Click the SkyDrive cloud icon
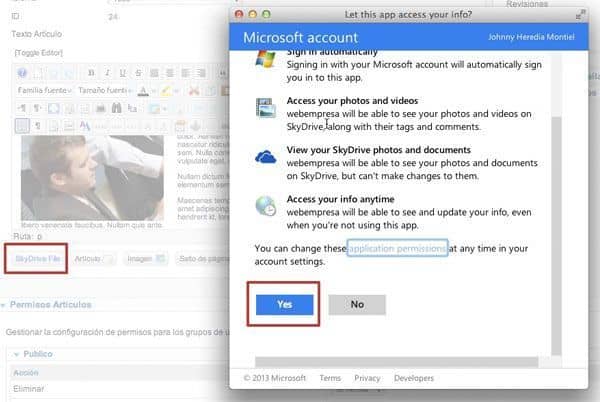The width and height of the screenshot is (600, 402). tap(266, 157)
